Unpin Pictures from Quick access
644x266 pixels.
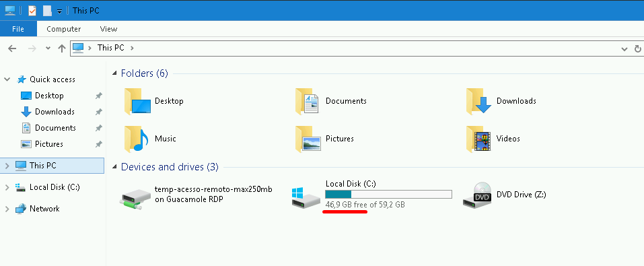pyautogui.click(x=98, y=144)
